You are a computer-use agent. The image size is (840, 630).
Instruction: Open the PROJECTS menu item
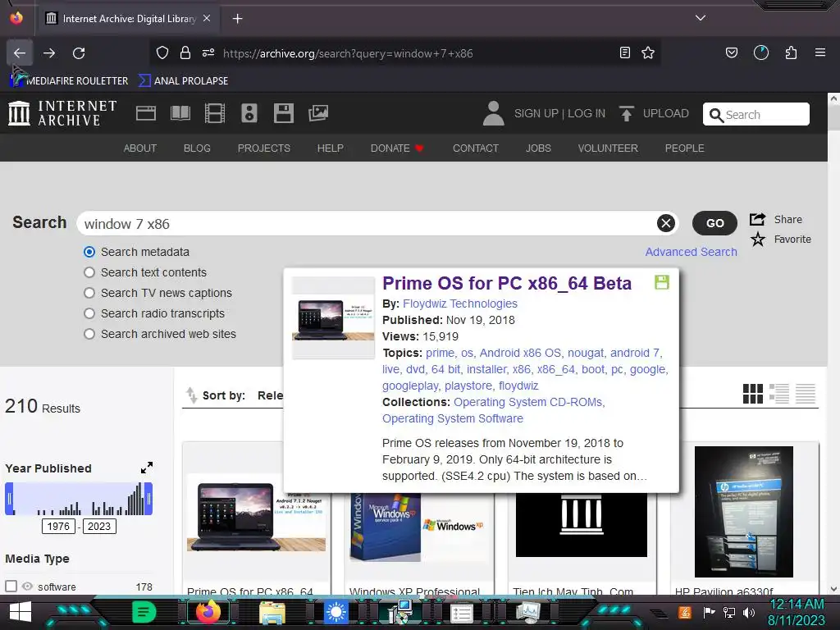click(264, 148)
